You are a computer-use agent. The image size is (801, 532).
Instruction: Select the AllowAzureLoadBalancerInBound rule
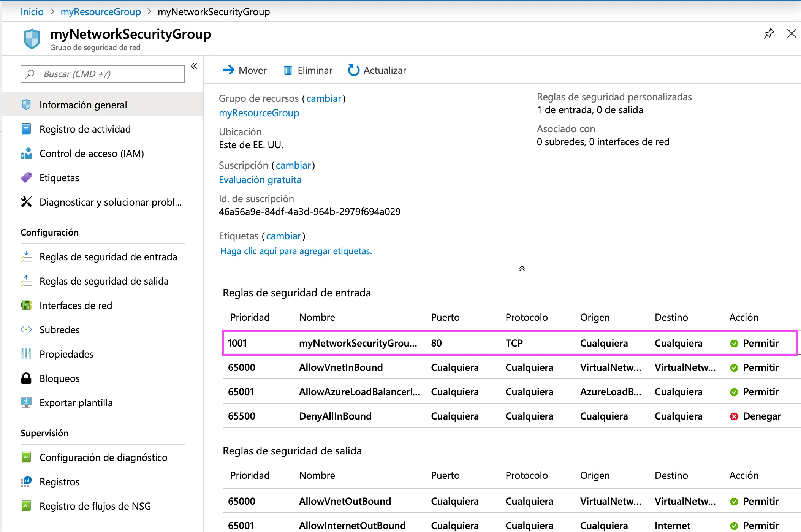pyautogui.click(x=511, y=392)
